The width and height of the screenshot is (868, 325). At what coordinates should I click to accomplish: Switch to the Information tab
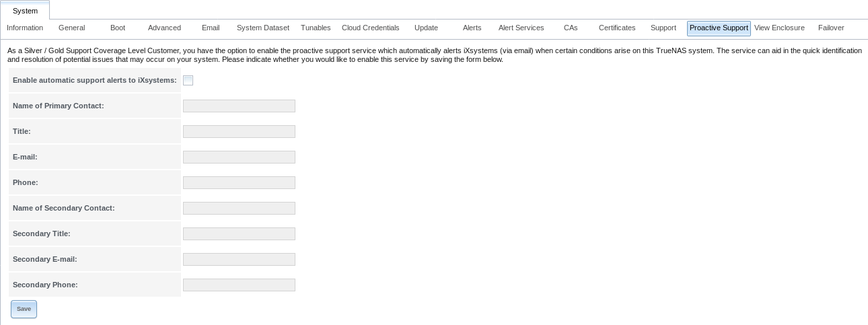coord(25,28)
